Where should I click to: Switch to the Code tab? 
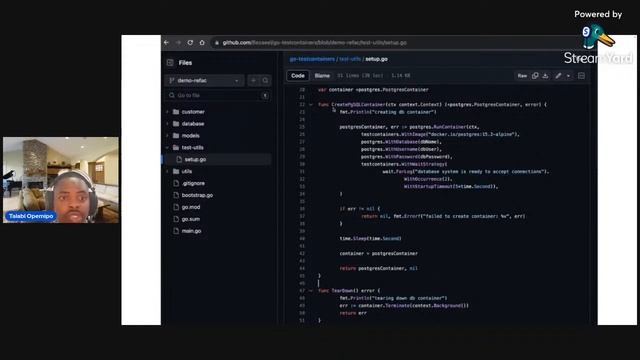[x=298, y=76]
